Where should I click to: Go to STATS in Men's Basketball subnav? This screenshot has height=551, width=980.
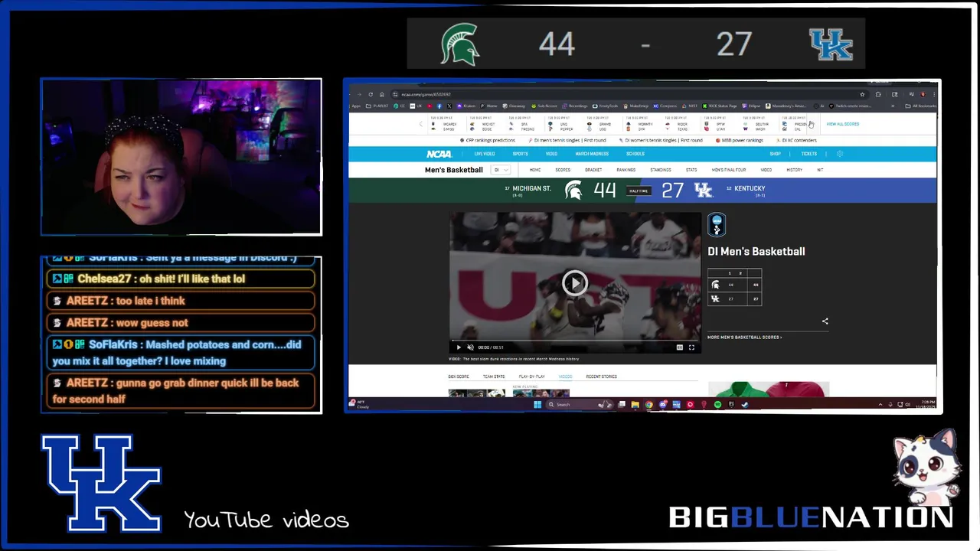coord(691,170)
